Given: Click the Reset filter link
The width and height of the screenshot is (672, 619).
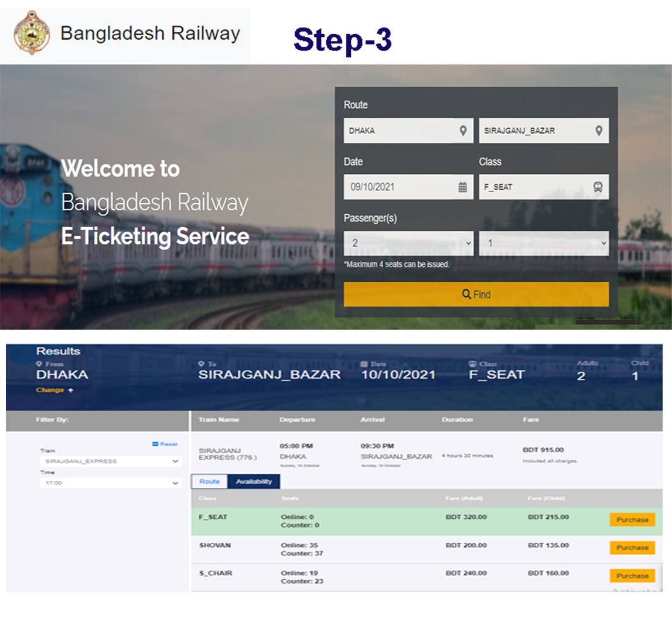Looking at the screenshot, I should tap(165, 444).
